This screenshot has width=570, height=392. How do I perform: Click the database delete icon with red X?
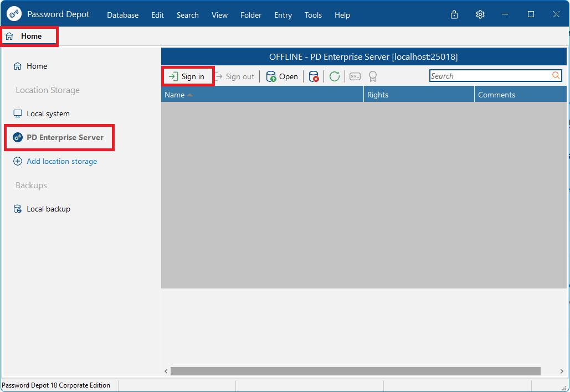coord(314,76)
